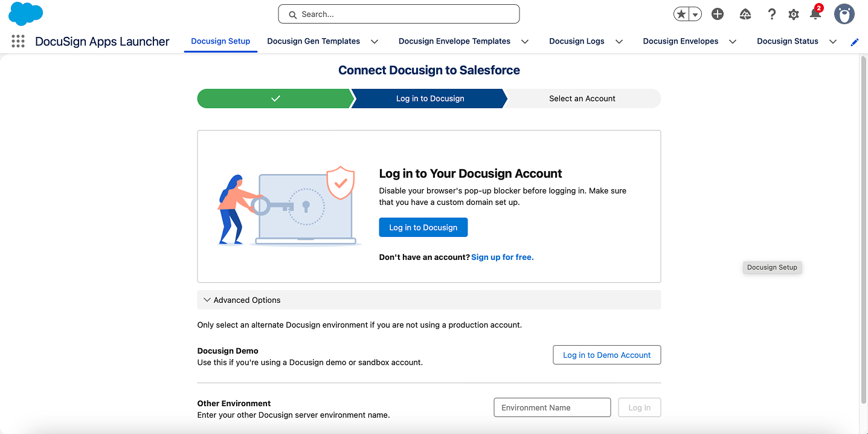868x434 pixels.
Task: Follow the Sign up for free link
Action: 503,257
